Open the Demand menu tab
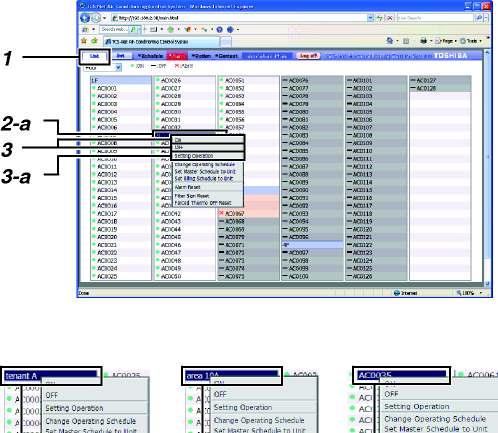Image resolution: width=498 pixels, height=433 pixels. tap(226, 56)
